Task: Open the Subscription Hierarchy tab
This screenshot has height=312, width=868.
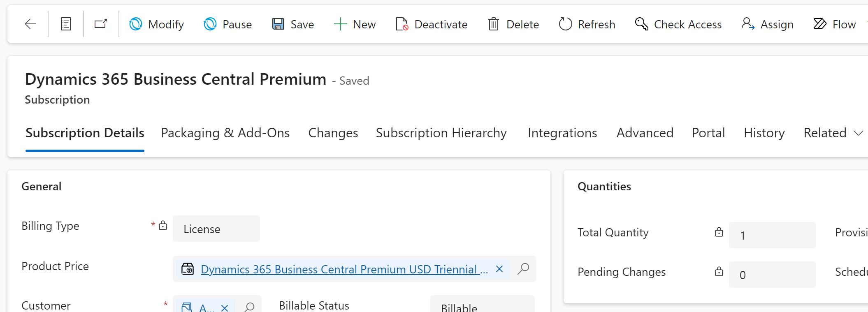Action: pos(441,133)
